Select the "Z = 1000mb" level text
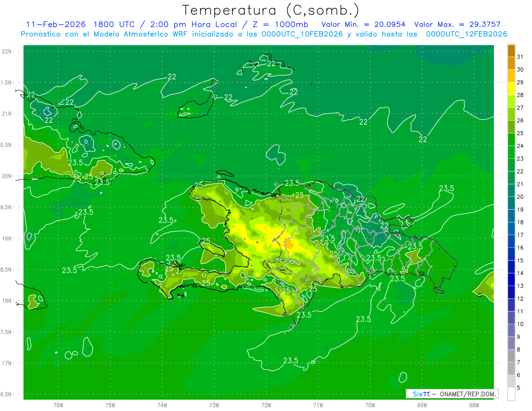 point(281,24)
